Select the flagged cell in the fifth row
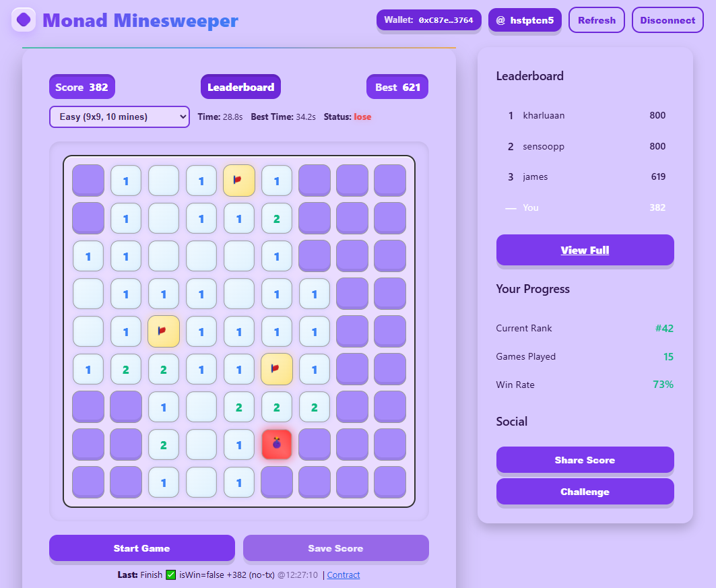716x588 pixels. click(164, 331)
